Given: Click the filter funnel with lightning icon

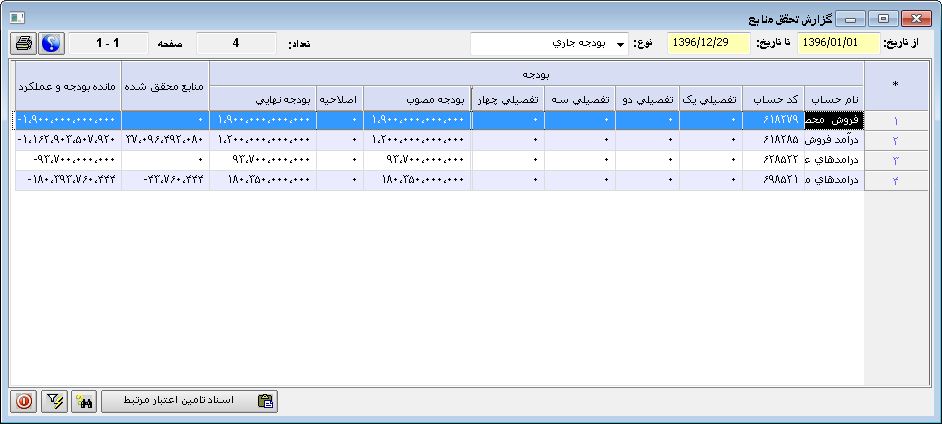Looking at the screenshot, I should point(54,402).
